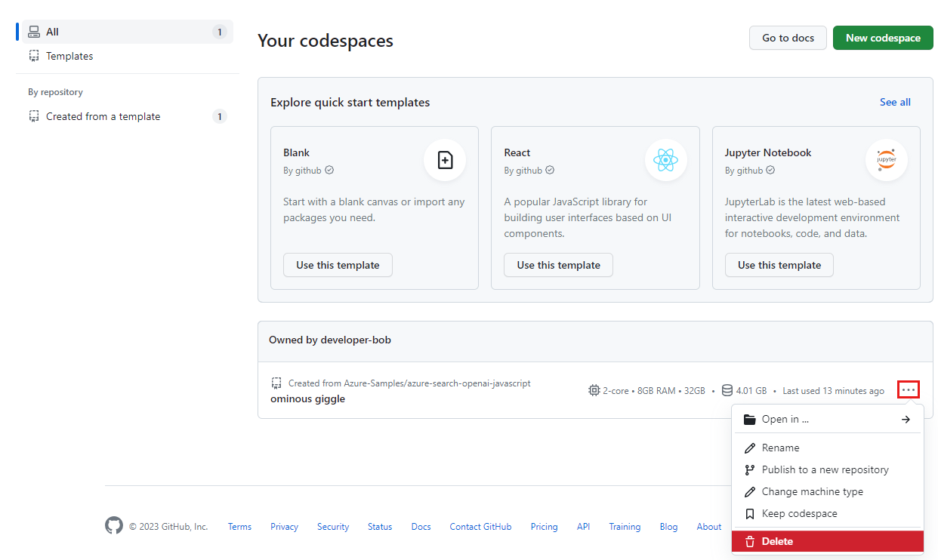Click the Jupyter logo on the Jupyter Notebook card
The image size is (938, 560).
point(886,160)
